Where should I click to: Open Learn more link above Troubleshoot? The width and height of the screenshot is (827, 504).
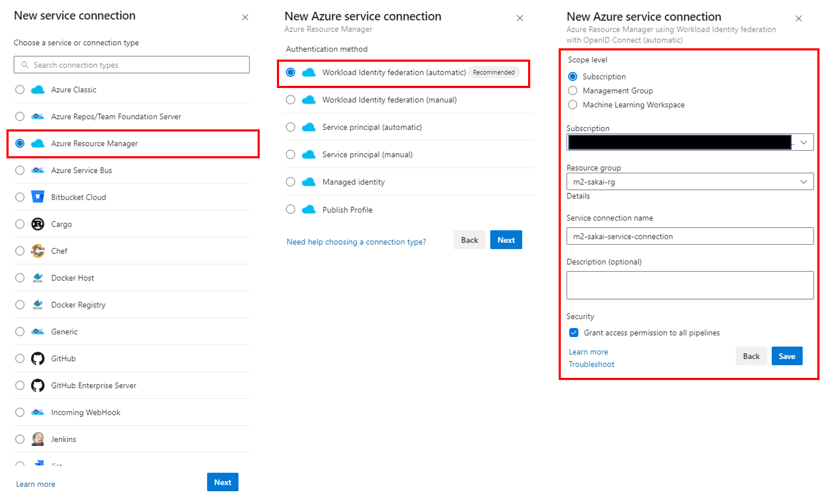(x=588, y=352)
